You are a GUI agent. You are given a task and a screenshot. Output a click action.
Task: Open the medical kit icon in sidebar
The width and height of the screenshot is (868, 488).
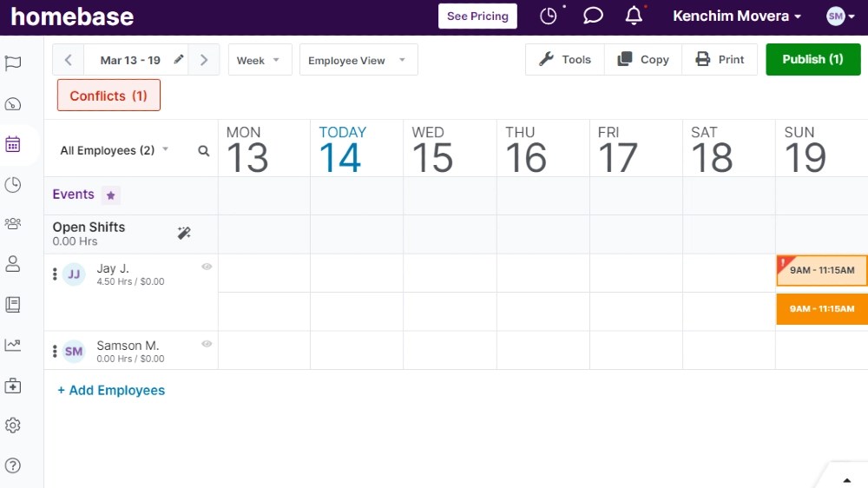(13, 386)
